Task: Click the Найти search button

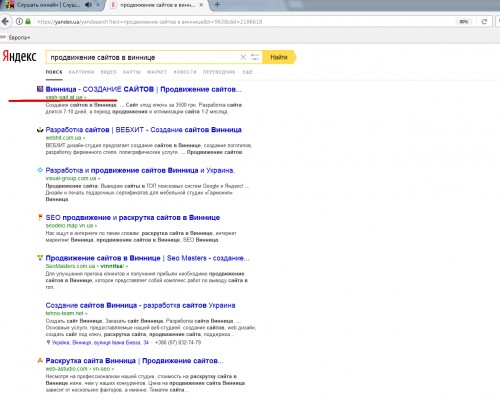Action: [x=279, y=57]
